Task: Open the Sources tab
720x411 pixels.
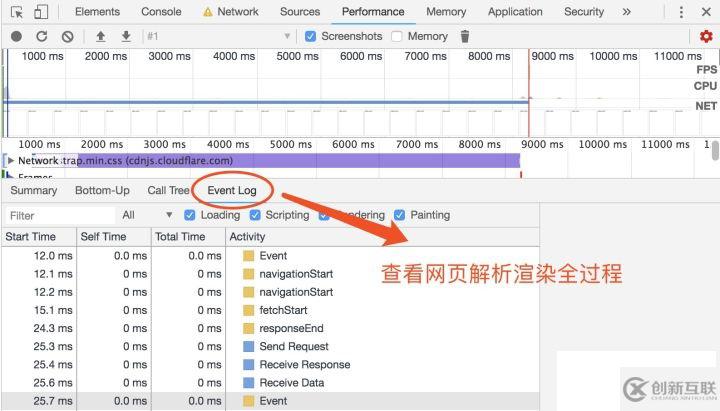Action: point(300,12)
